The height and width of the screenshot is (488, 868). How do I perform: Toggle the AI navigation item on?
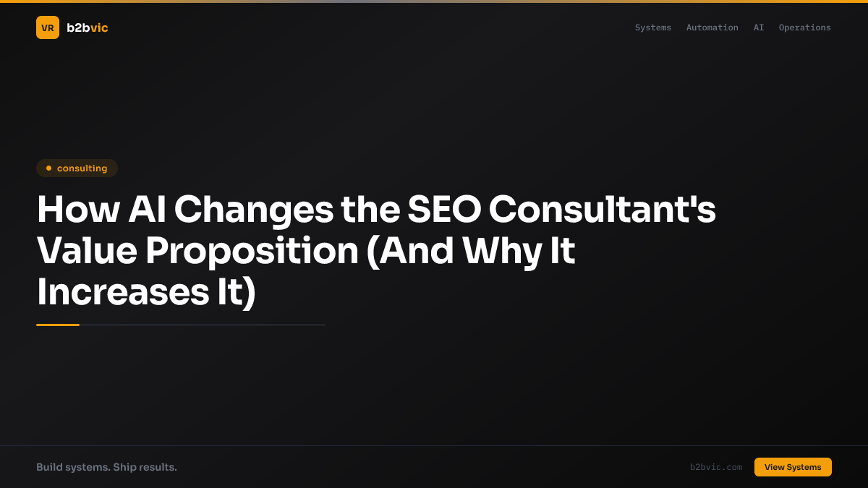point(758,27)
